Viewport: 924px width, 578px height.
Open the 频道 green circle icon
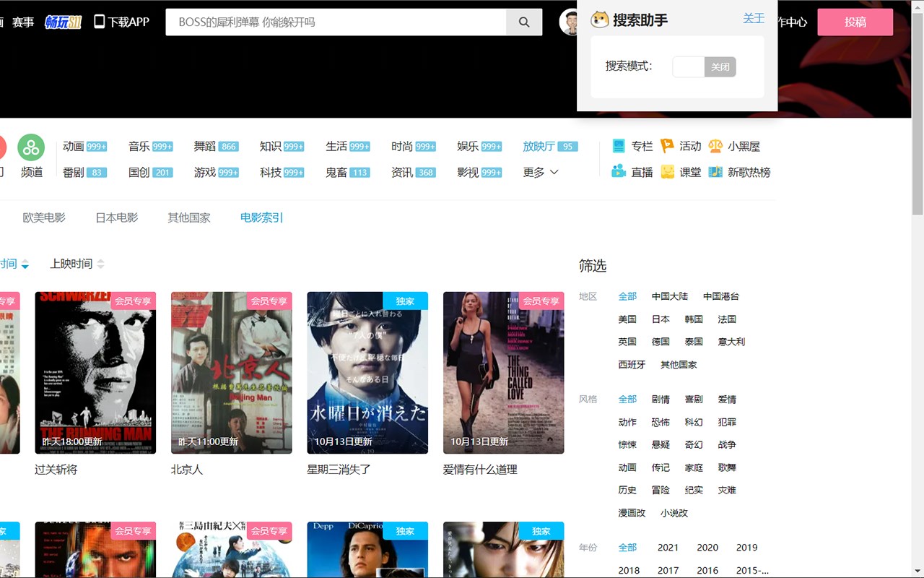[x=31, y=147]
